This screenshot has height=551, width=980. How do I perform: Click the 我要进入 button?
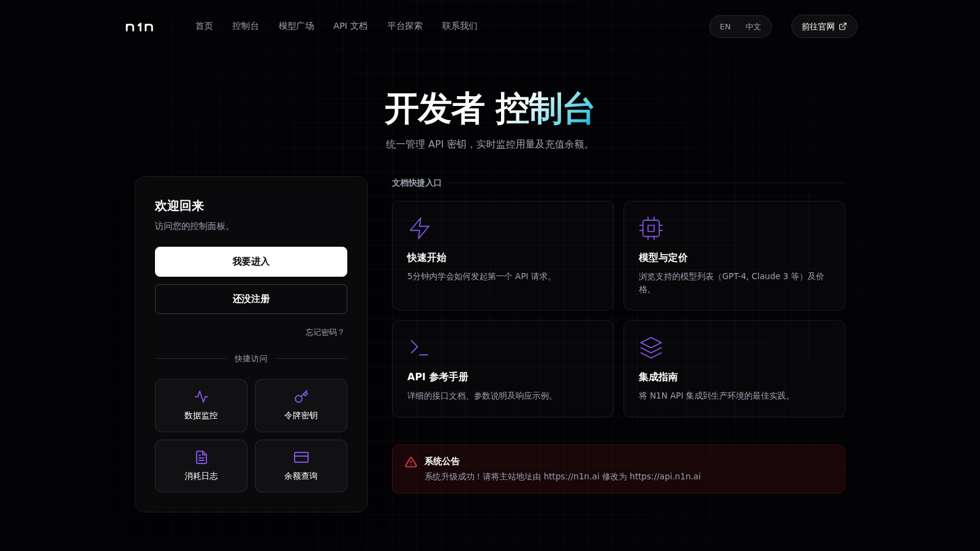(251, 261)
